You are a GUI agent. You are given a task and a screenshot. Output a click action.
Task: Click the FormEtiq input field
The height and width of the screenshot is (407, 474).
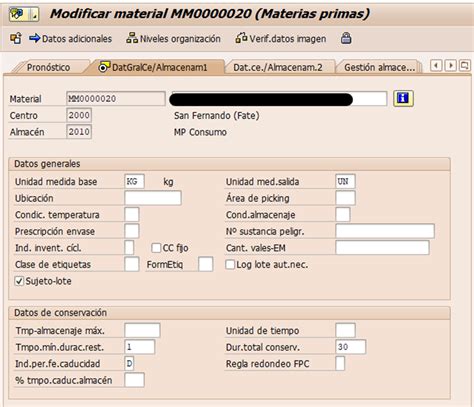pyautogui.click(x=206, y=264)
